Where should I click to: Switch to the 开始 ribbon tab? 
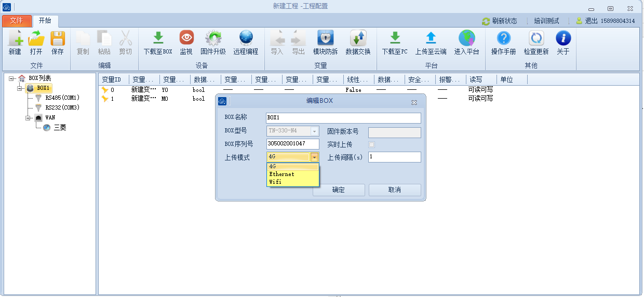pos(46,21)
